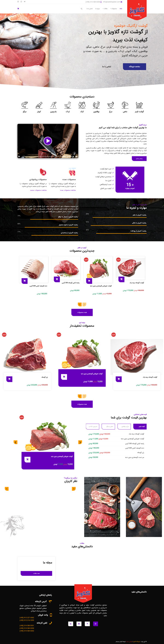Click همه محصولات button under newest products
The height and width of the screenshot is (644, 164).
[82, 312]
